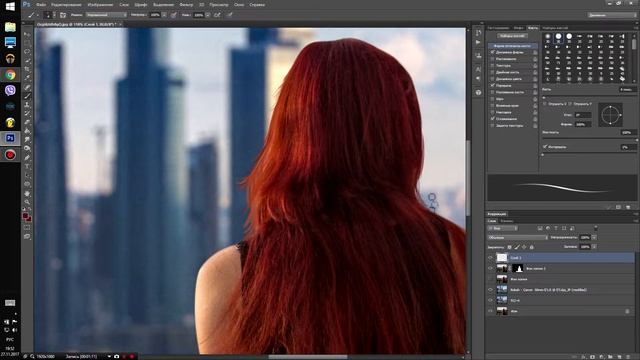Open the Файл menu
Viewport: 640px width, 360px height.
41,5
